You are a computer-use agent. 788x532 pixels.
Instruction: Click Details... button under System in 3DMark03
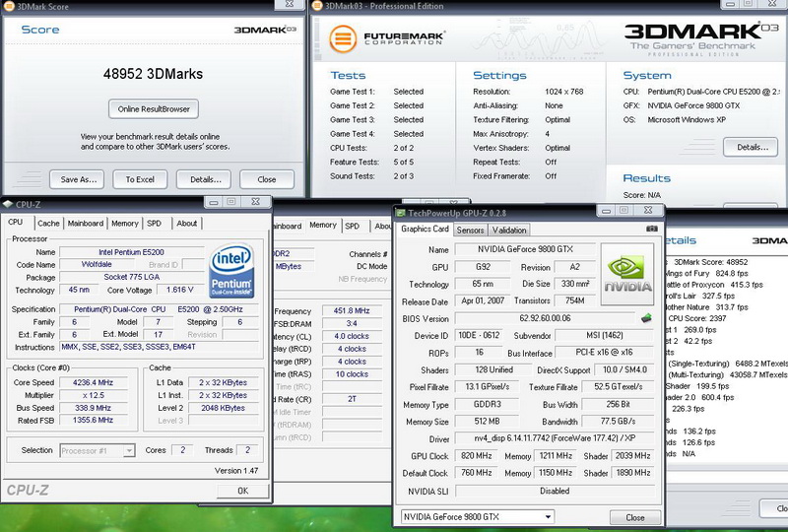[752, 148]
